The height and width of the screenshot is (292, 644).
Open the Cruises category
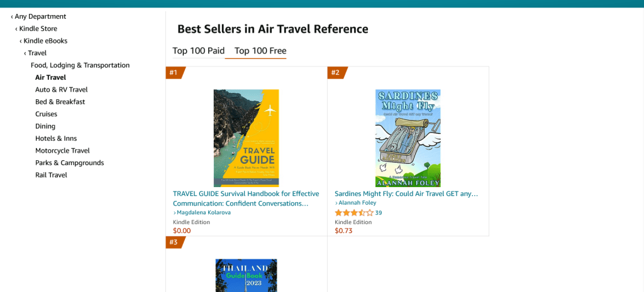[46, 114]
